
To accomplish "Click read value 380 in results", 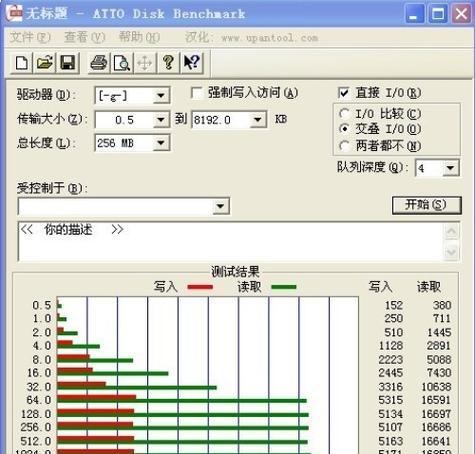I will (x=442, y=305).
